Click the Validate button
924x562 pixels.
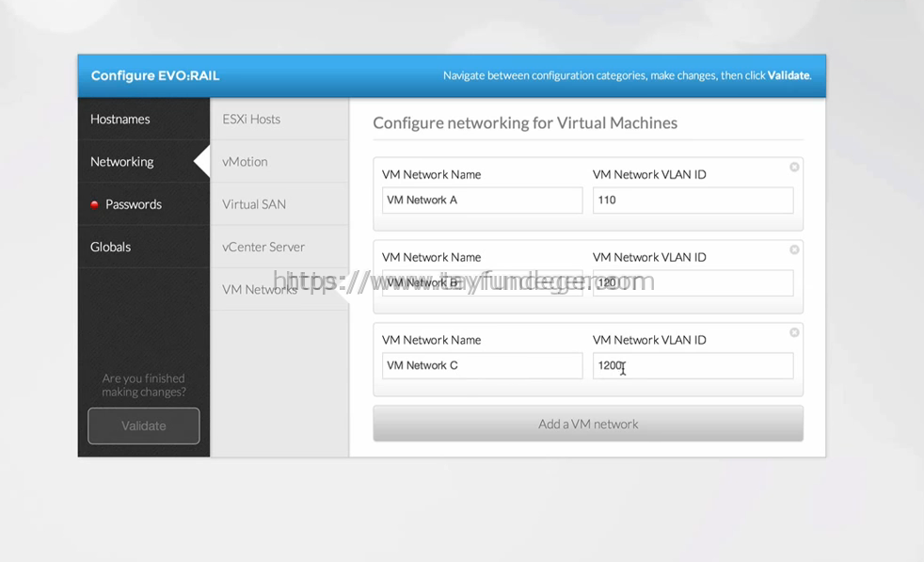(144, 426)
